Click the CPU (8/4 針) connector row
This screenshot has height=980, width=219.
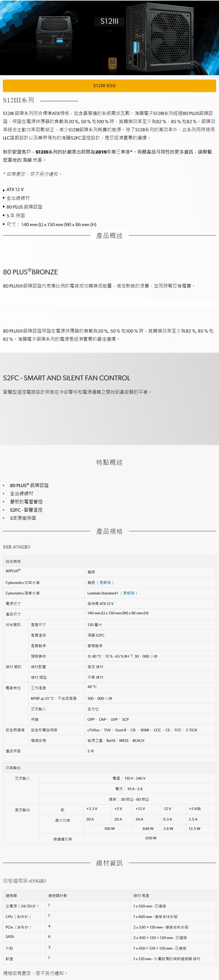point(109,917)
